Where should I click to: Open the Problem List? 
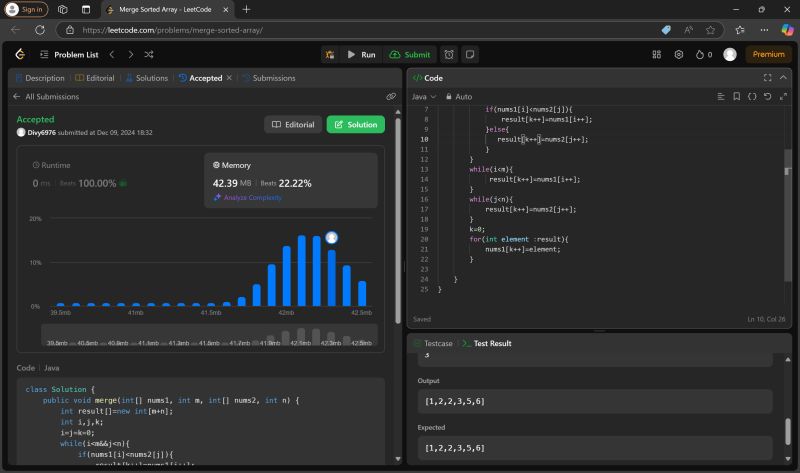pyautogui.click(x=69, y=55)
